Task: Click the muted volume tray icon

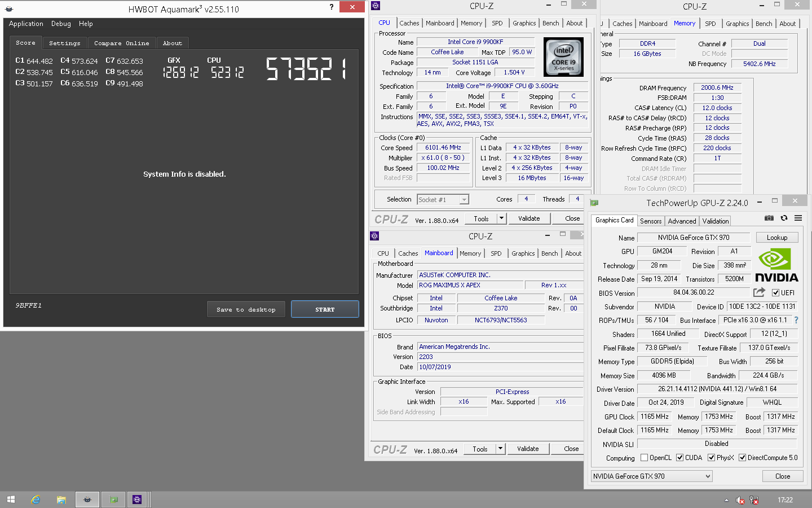Action: (x=740, y=500)
